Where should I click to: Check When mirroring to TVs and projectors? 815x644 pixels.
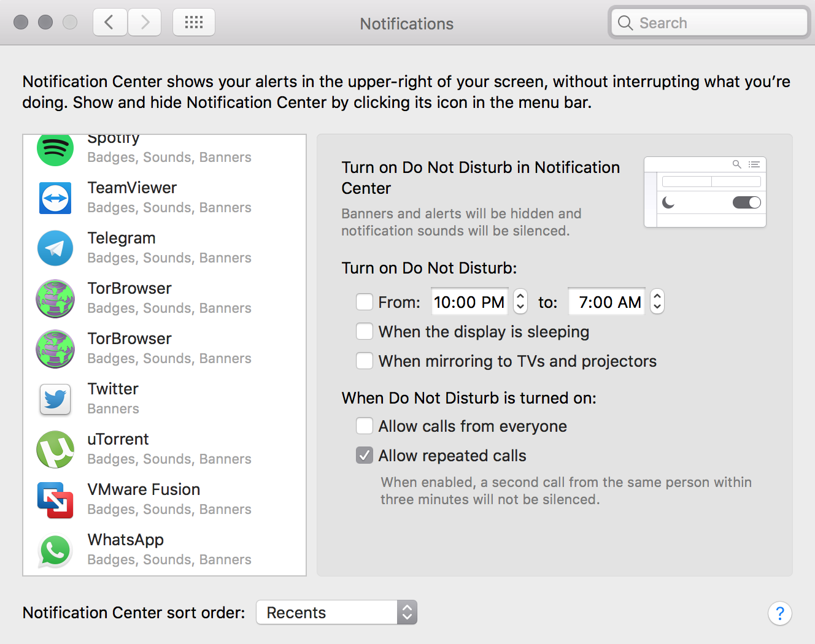click(365, 361)
